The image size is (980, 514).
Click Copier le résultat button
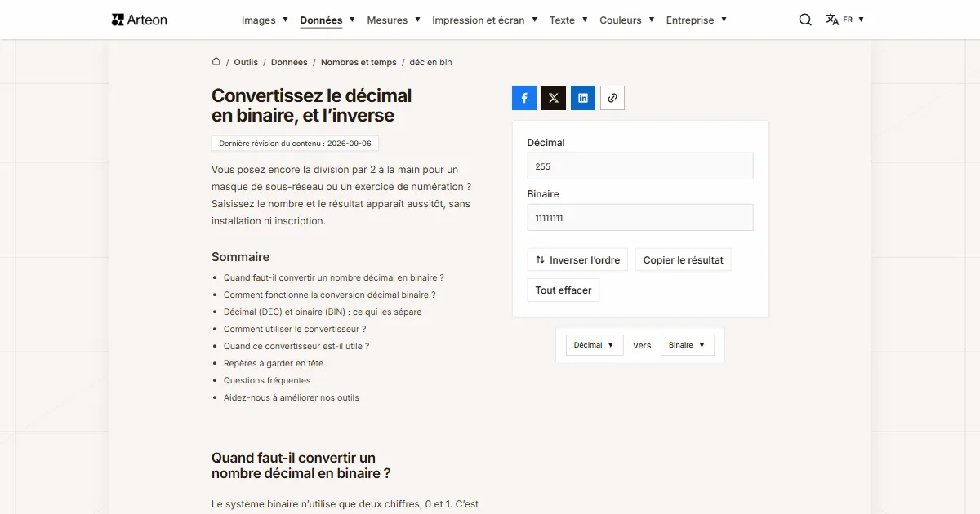pyautogui.click(x=684, y=260)
